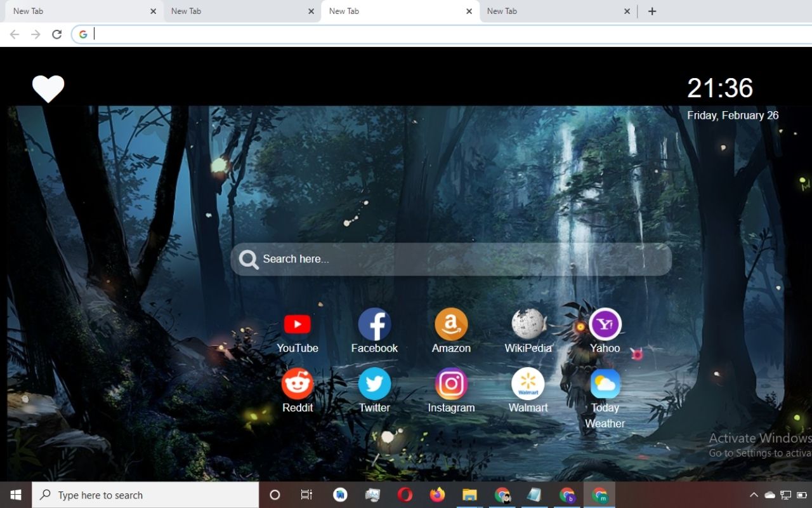Click the 'Type here to search' taskbar box
The width and height of the screenshot is (812, 508).
(145, 495)
